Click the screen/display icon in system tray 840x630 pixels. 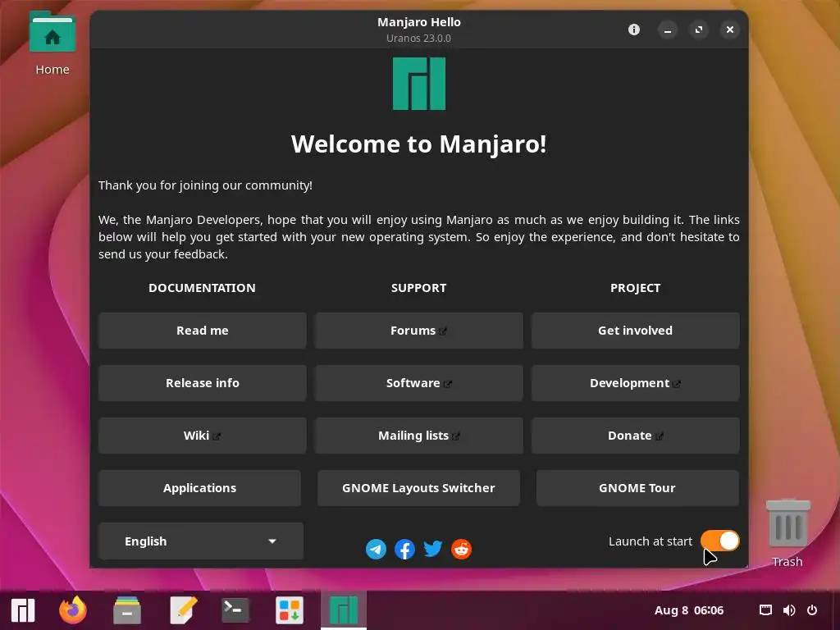coord(766,610)
